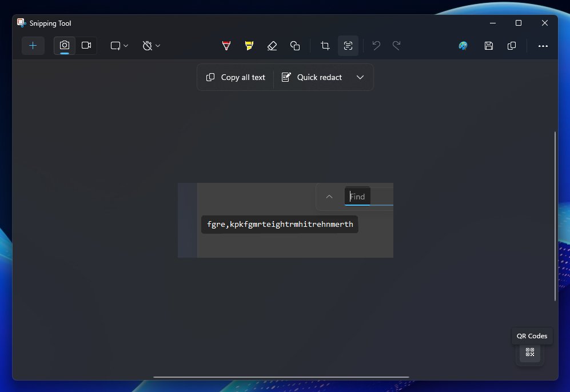Save the snip with floppy icon

coord(489,46)
